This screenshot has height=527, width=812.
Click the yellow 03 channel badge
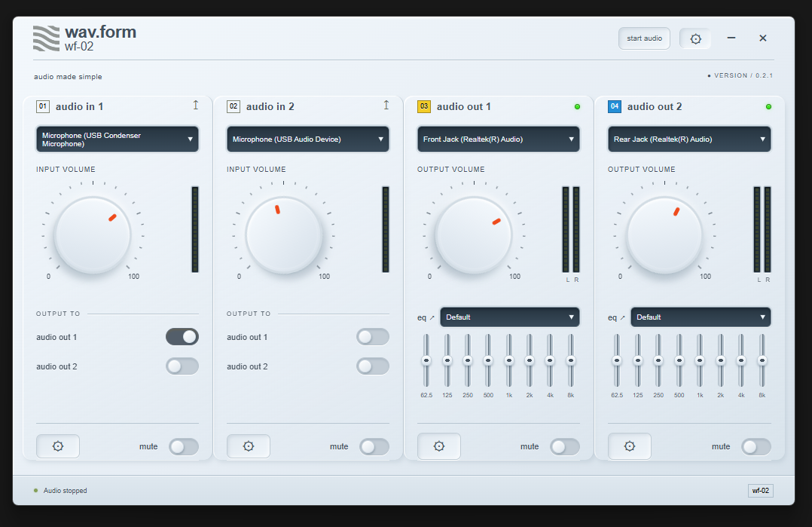tap(424, 107)
